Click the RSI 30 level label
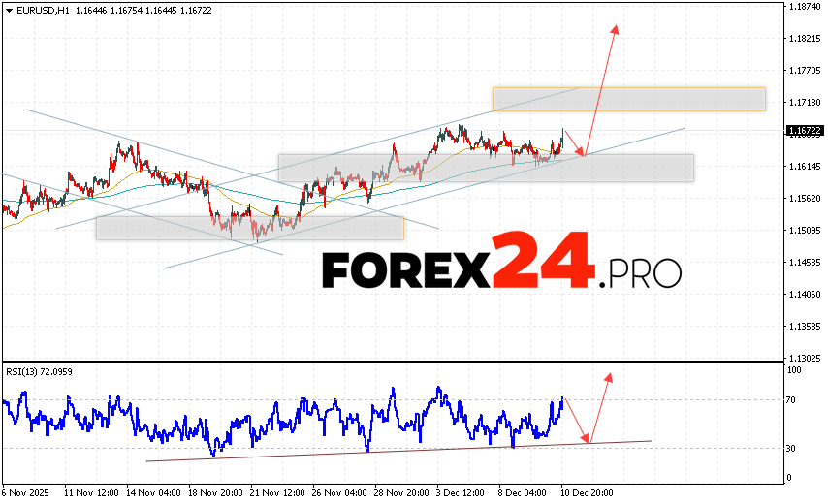This screenshot has height=504, width=828. coord(793,448)
